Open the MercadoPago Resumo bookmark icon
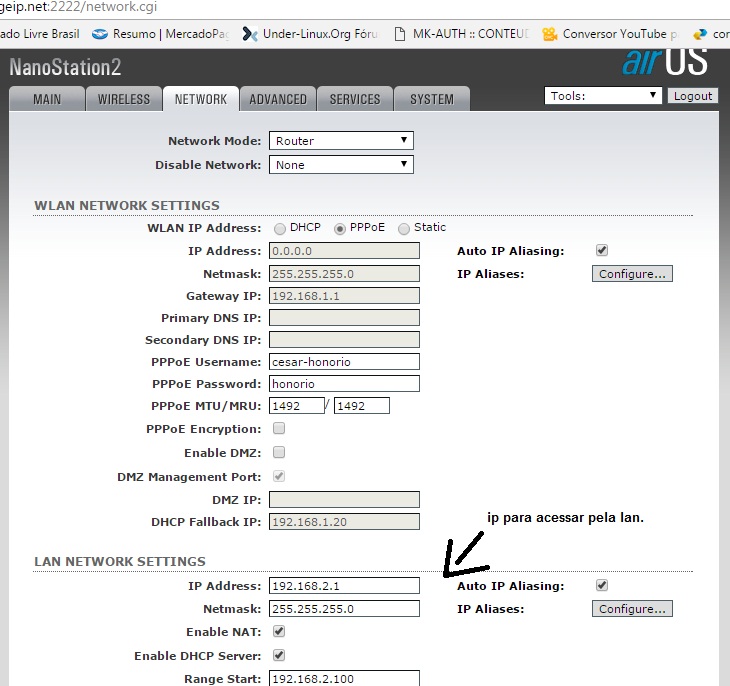 tap(100, 34)
